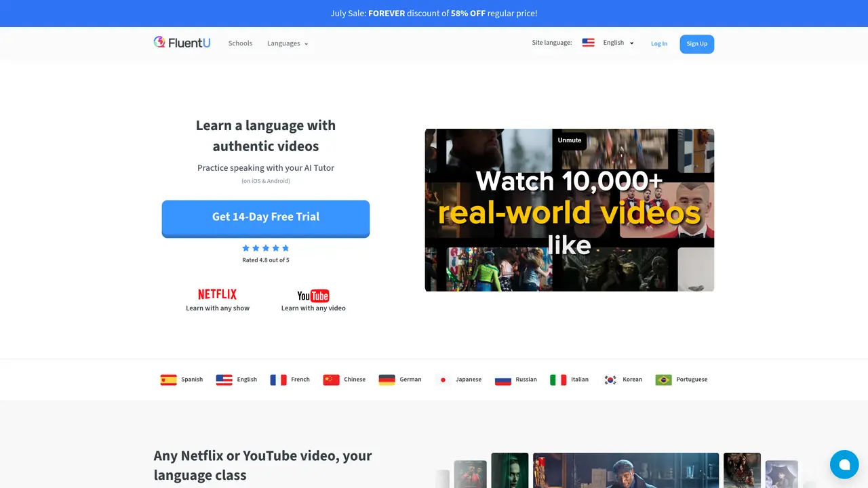Screen dimensions: 868x488
Task: Click the Russian flag icon
Action: pos(503,380)
